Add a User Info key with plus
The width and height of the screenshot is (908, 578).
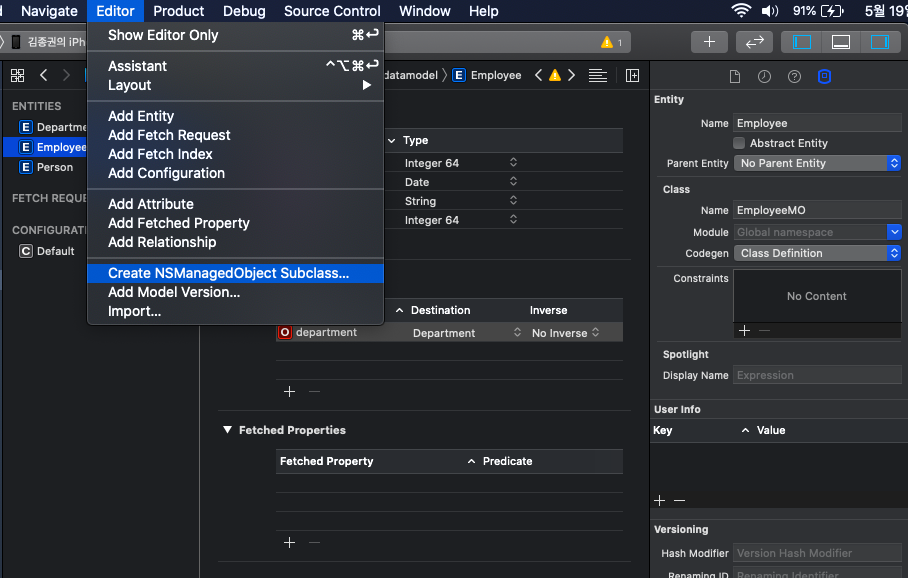(660, 500)
